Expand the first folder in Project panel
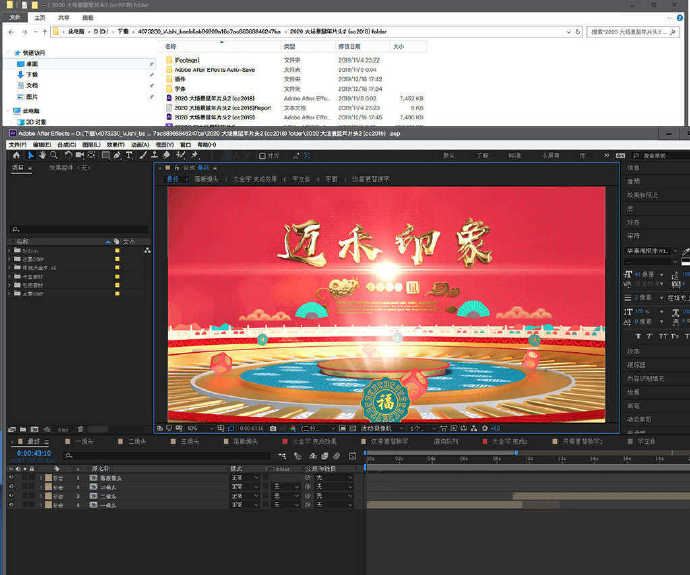This screenshot has height=575, width=690. pyautogui.click(x=10, y=250)
